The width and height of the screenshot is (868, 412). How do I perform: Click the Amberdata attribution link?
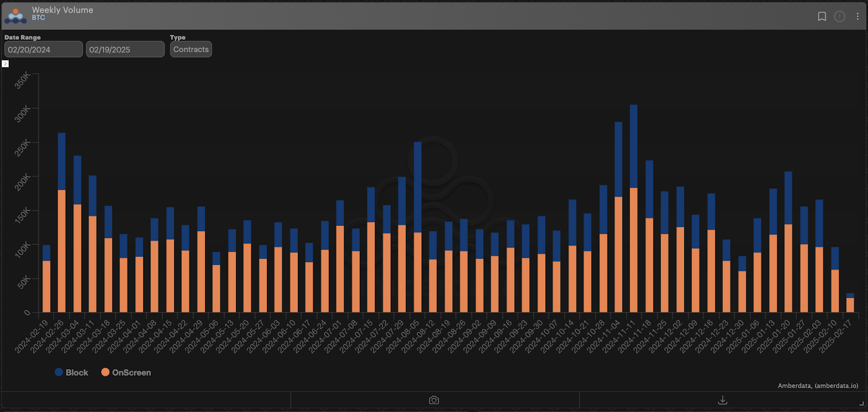point(818,386)
